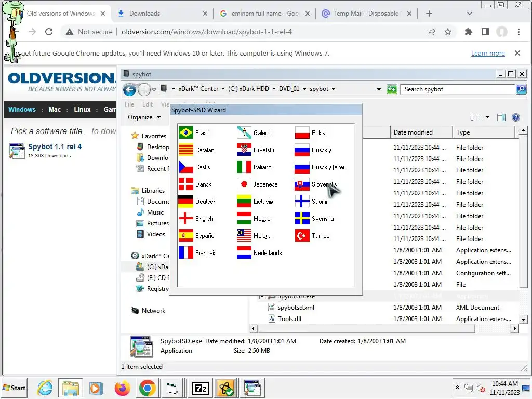Click the Learn more link

click(x=487, y=54)
